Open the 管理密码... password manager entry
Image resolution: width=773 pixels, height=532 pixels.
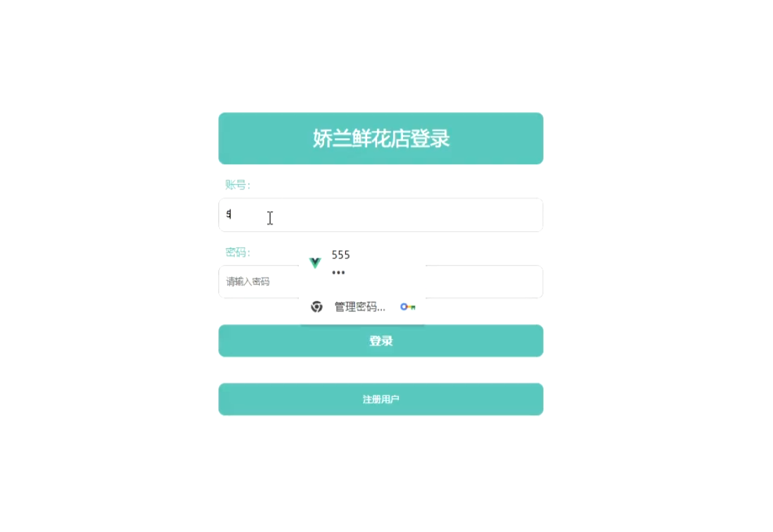tap(362, 307)
